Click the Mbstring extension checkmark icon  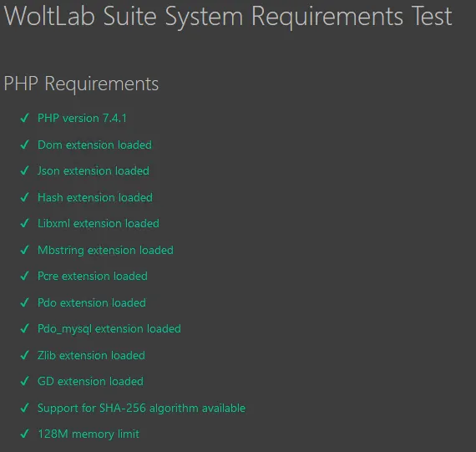pos(24,250)
